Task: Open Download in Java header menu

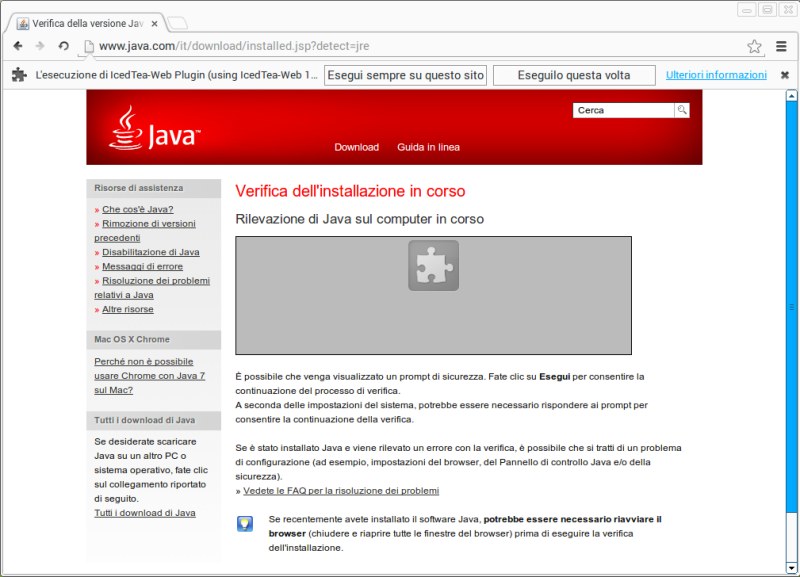Action: (356, 147)
